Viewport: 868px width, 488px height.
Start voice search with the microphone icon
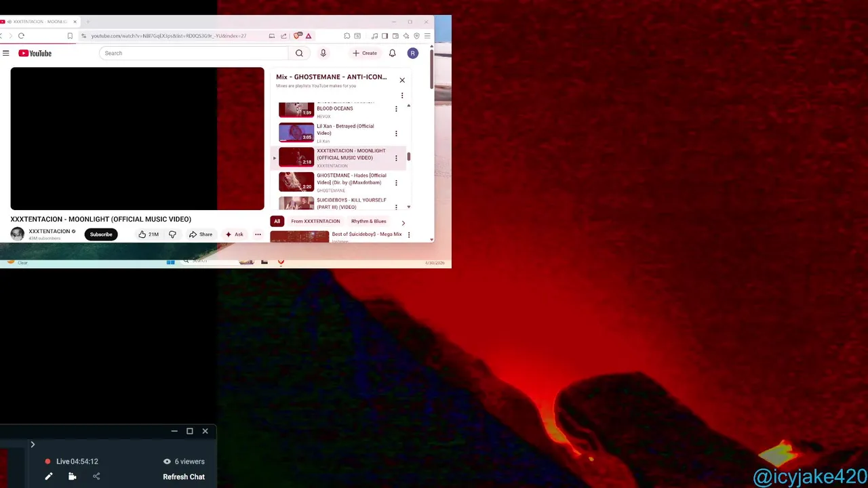[323, 53]
